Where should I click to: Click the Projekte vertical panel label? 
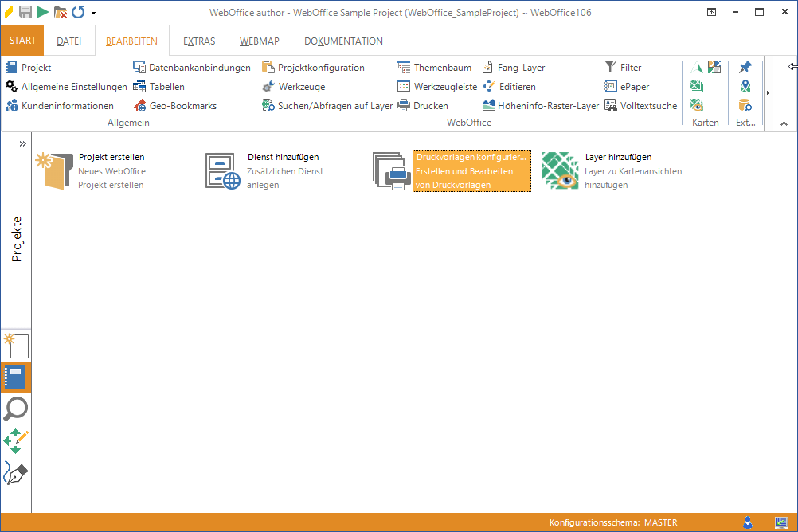17,238
